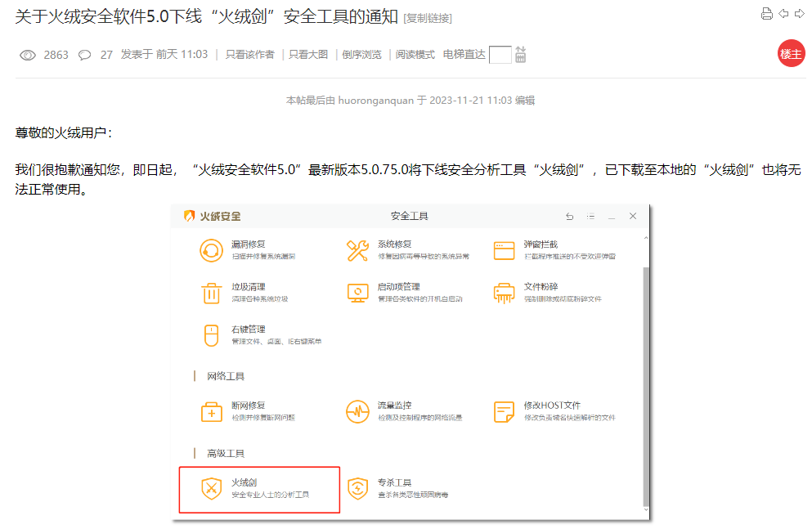Open 垃圾清理 trash cleanup icon
The width and height of the screenshot is (812, 529).
pyautogui.click(x=211, y=293)
